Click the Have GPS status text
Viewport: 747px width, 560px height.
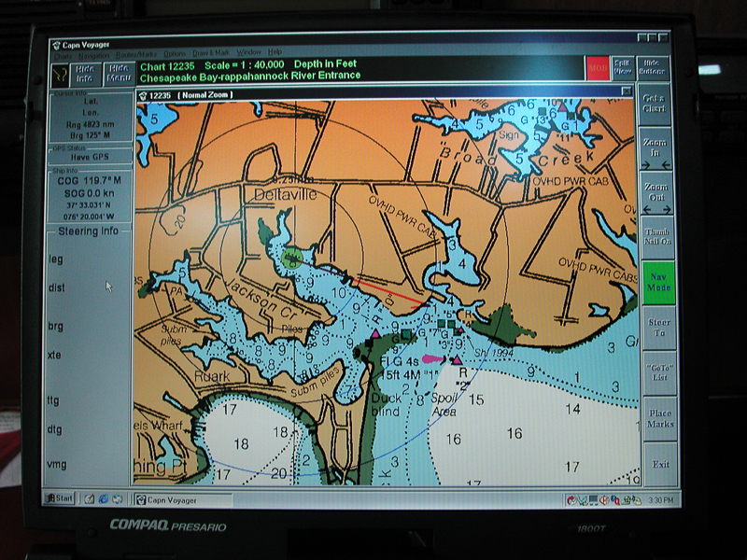point(90,157)
